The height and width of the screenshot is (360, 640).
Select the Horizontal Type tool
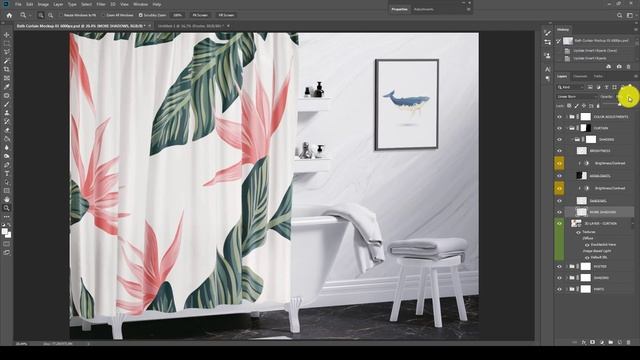point(7,173)
